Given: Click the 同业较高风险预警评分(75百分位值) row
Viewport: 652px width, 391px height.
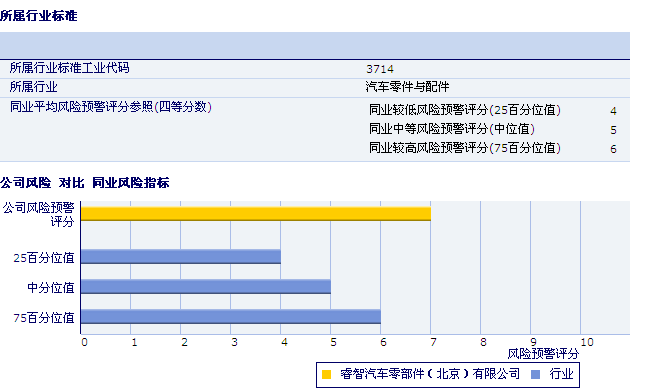Looking at the screenshot, I should tap(493, 148).
